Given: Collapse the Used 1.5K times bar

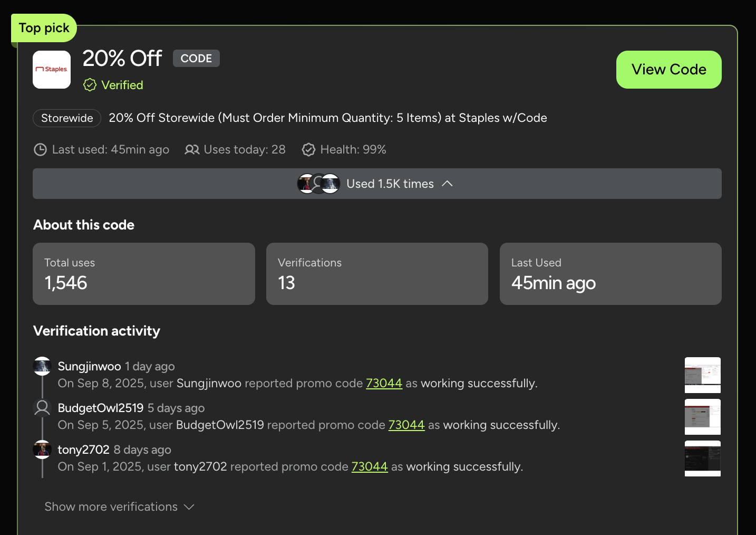Looking at the screenshot, I should pos(377,184).
